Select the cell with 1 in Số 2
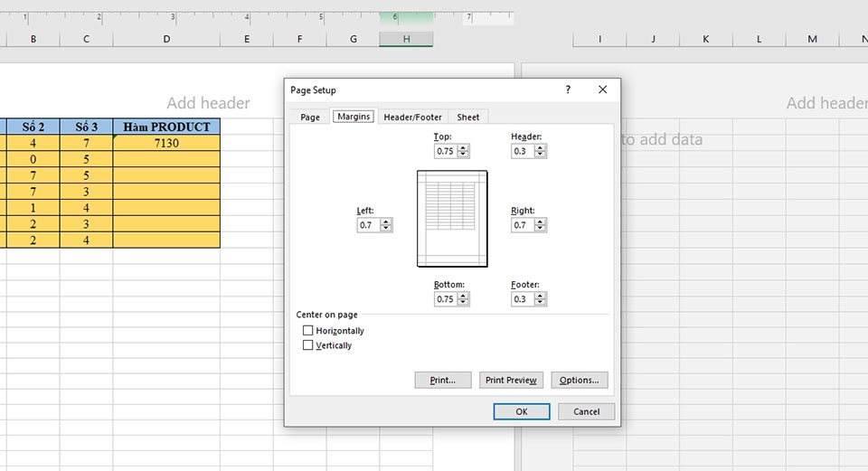The height and width of the screenshot is (471, 868). [33, 208]
